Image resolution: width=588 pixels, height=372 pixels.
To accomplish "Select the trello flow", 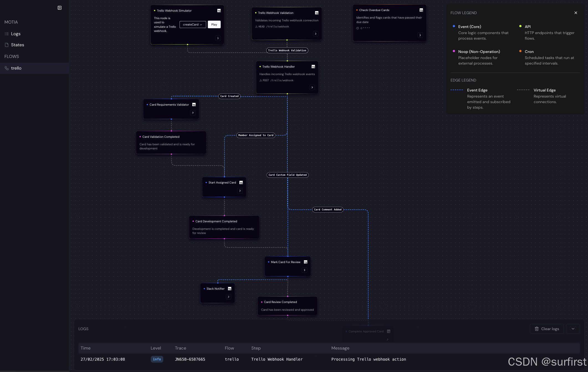I will [x=16, y=68].
